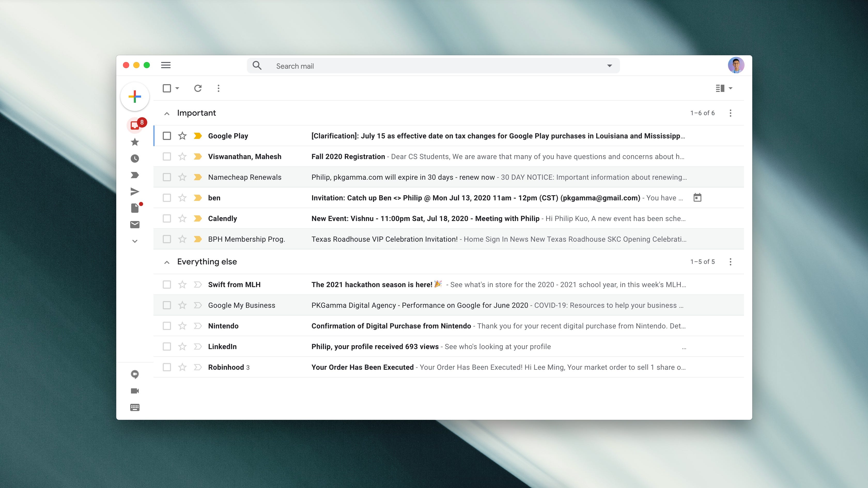Select the Nintendo email checkbox
The height and width of the screenshot is (488, 868).
(167, 326)
